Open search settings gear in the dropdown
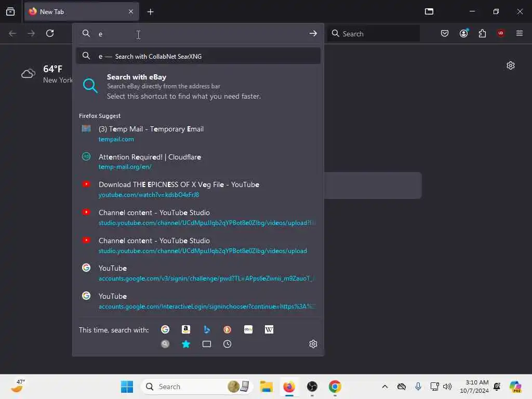Viewport: 532px width, 399px height. [313, 344]
